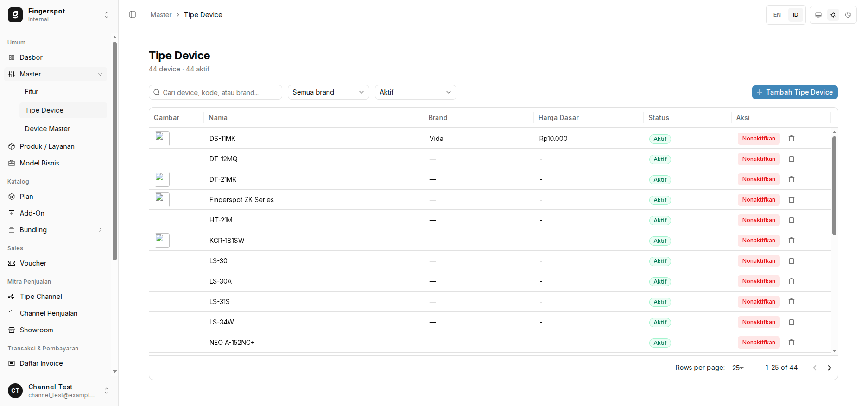868x406 pixels.
Task: Open the Semua brand dropdown
Action: pos(328,92)
